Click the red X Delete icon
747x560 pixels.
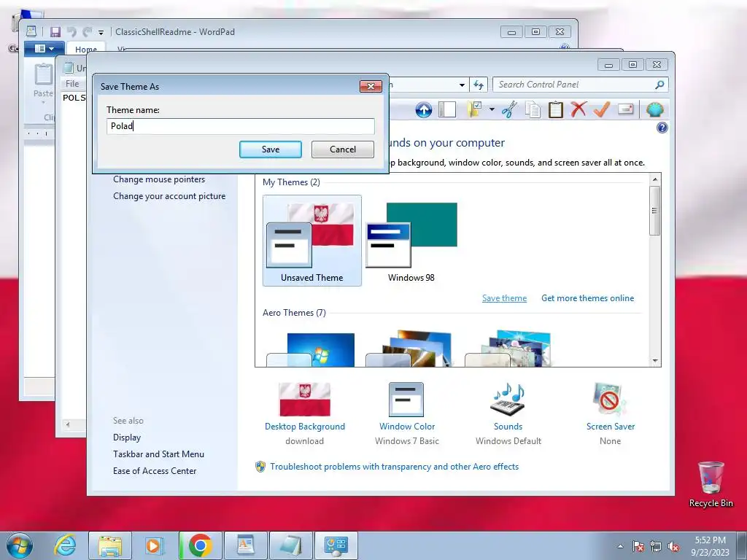pyautogui.click(x=578, y=109)
